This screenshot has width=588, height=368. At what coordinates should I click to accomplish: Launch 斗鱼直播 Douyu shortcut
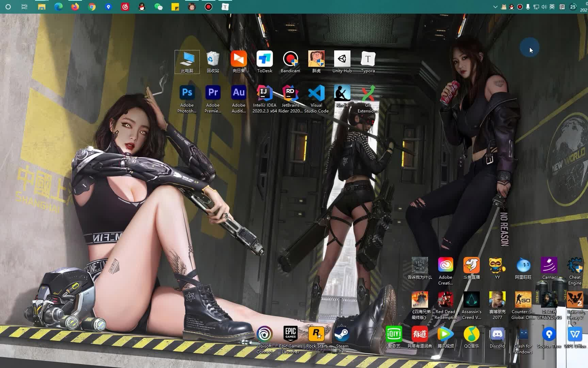point(472,269)
